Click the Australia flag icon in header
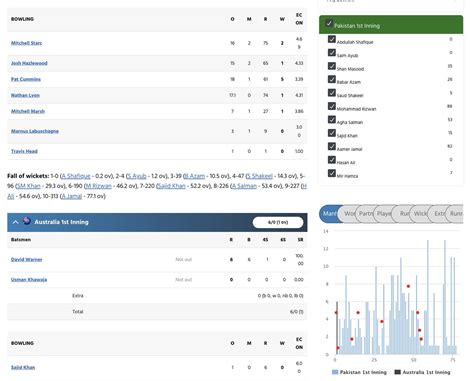 point(26,221)
